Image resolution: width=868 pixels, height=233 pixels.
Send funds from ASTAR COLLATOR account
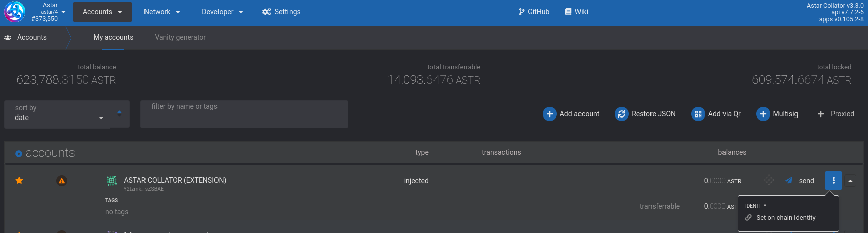[x=800, y=181]
